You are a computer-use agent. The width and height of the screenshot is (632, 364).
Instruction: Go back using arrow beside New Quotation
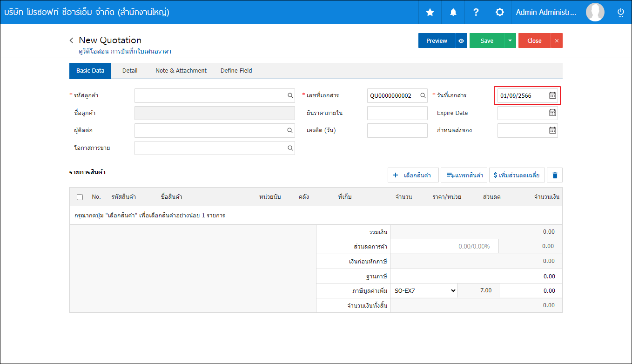pos(72,40)
